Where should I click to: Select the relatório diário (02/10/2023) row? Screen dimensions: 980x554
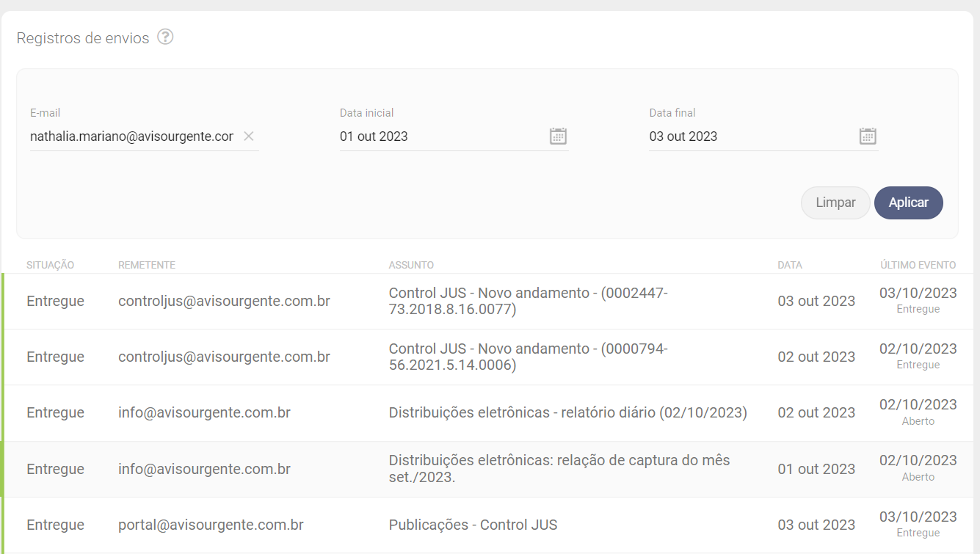(567, 413)
